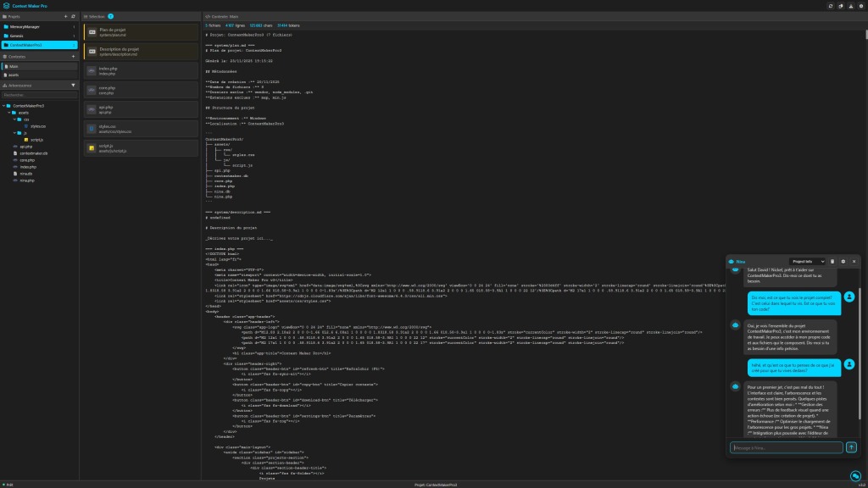
Task: Select the Main context
Action: coord(14,65)
